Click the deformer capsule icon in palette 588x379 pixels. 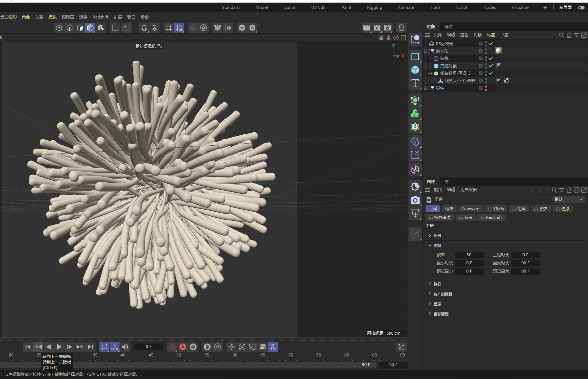coord(415,141)
